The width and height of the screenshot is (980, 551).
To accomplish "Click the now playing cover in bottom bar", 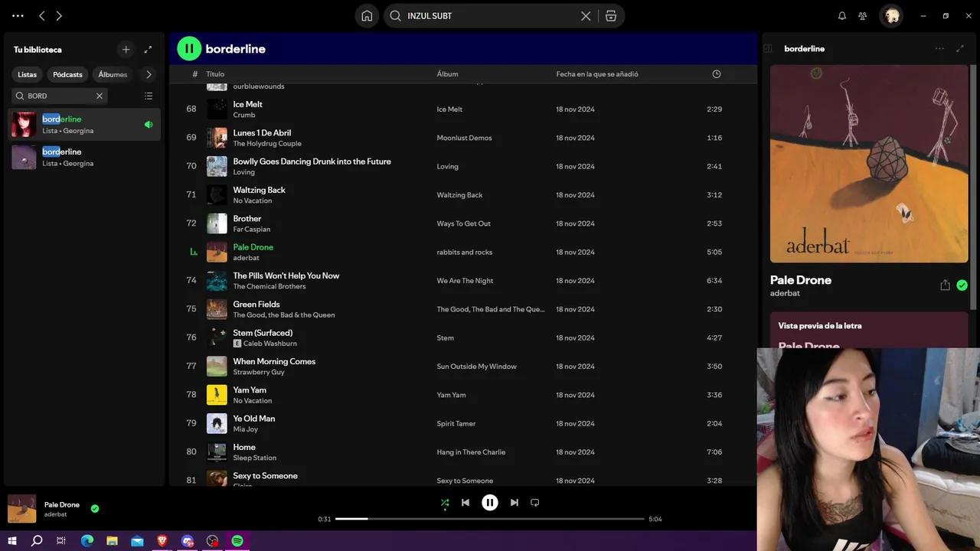I will (22, 509).
